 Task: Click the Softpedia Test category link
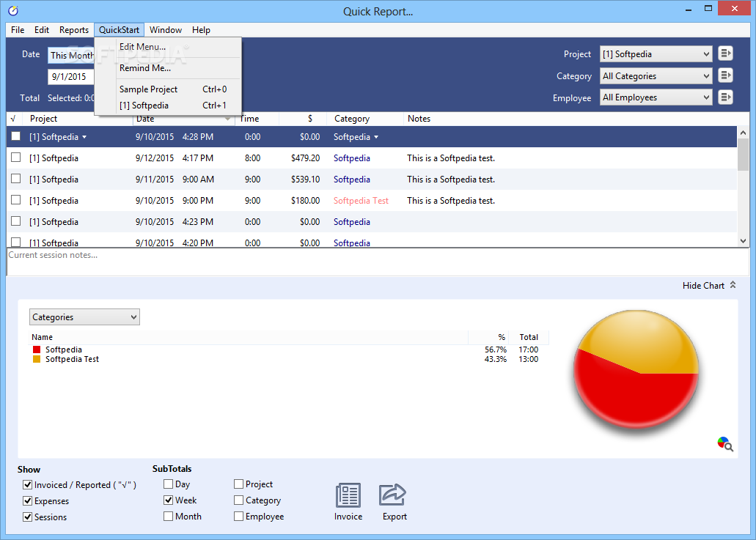(x=361, y=200)
